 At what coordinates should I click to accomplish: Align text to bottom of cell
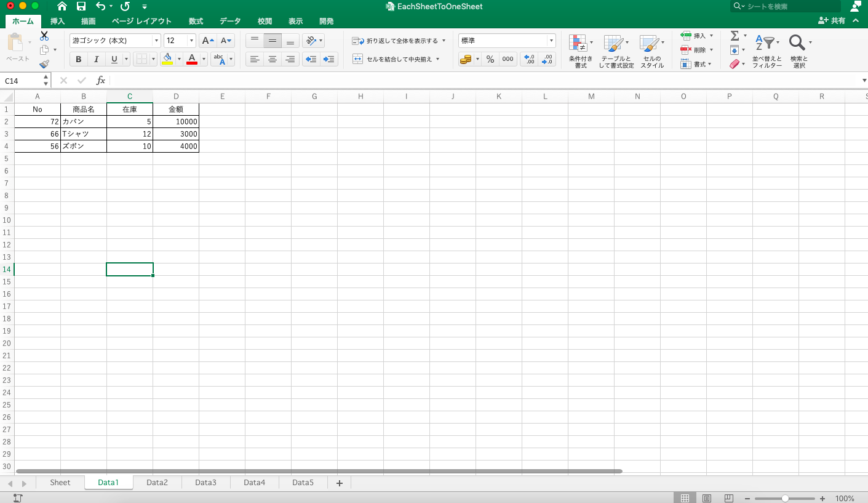coord(290,41)
